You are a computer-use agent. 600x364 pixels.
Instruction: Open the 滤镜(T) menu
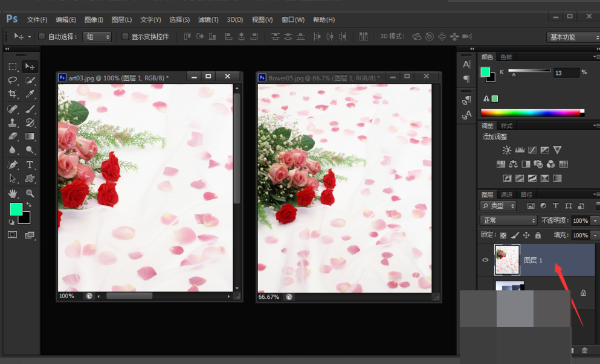(208, 19)
